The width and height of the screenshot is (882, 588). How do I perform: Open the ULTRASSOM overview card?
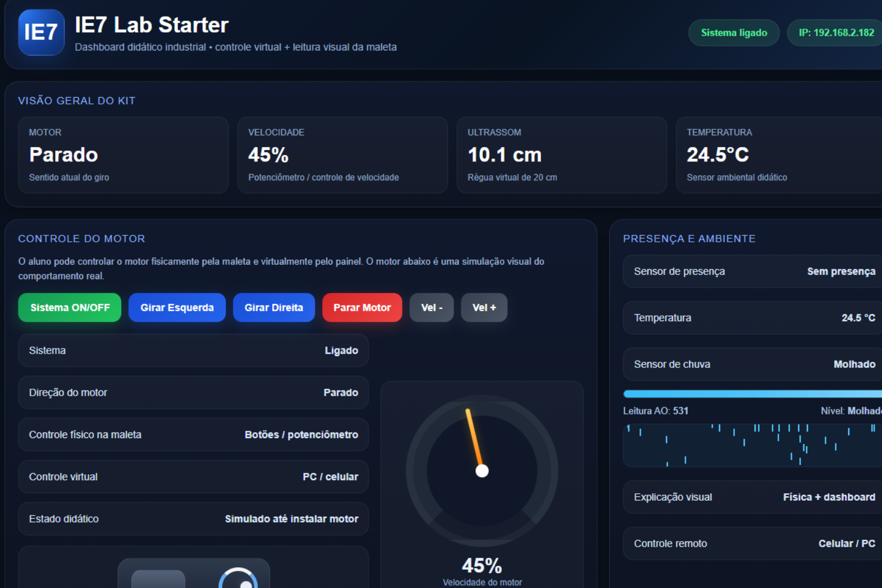(x=562, y=155)
